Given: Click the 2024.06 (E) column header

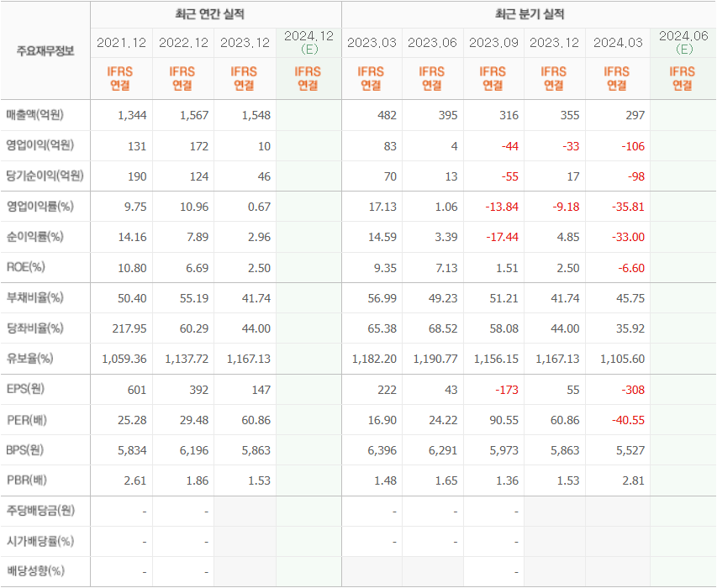Looking at the screenshot, I should pos(683,43).
